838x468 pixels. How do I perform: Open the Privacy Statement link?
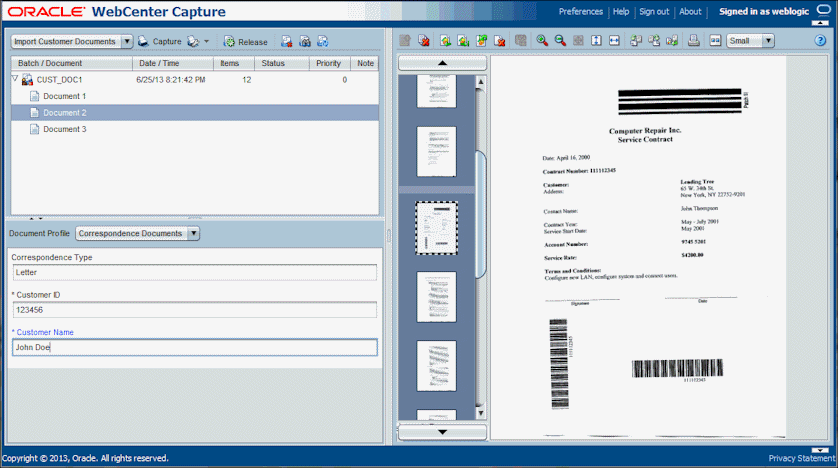pos(801,458)
